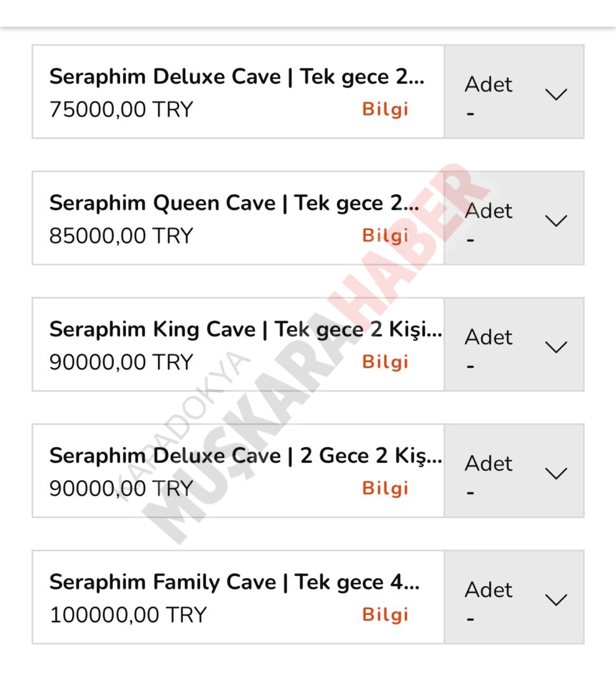
Task: Select Seraphim Deluxe Cave 2 Gece title
Action: (x=245, y=456)
